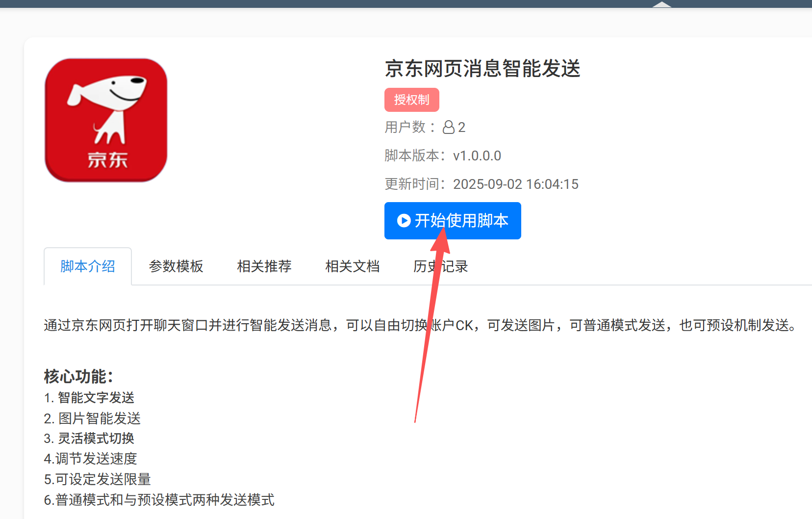Viewport: 812px width, 519px height.
Task: Click the white triangle at the top bar
Action: (662, 4)
